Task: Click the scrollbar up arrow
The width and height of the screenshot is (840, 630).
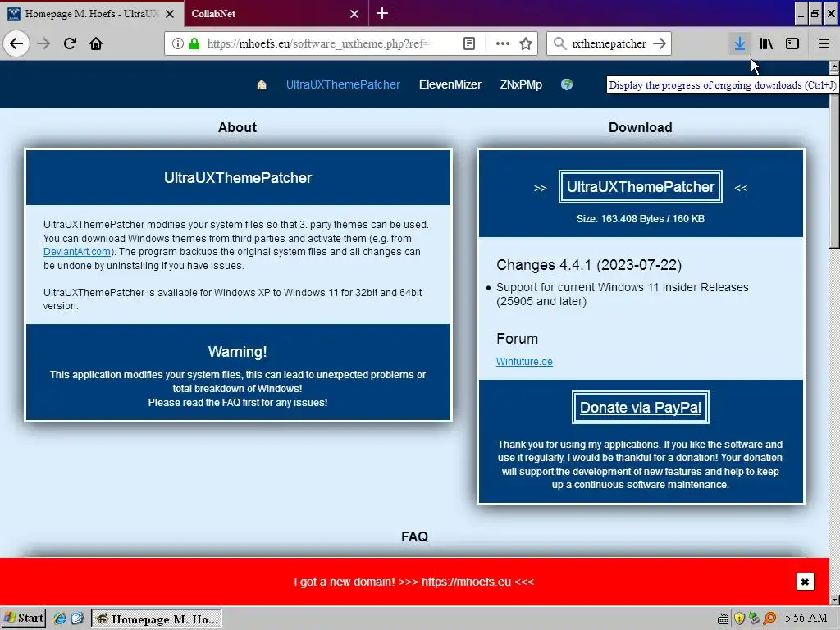Action: [x=834, y=66]
